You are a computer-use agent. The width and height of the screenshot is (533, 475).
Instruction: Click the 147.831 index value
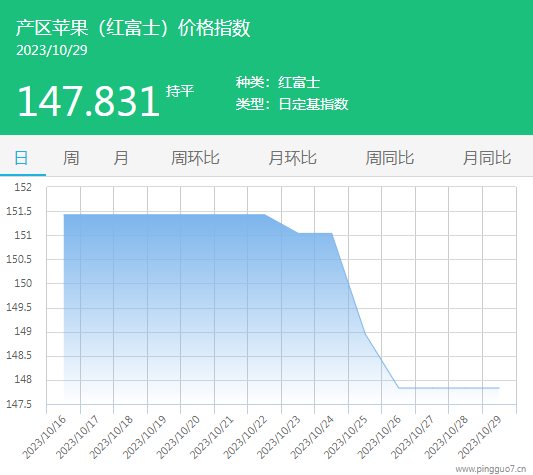click(x=89, y=101)
